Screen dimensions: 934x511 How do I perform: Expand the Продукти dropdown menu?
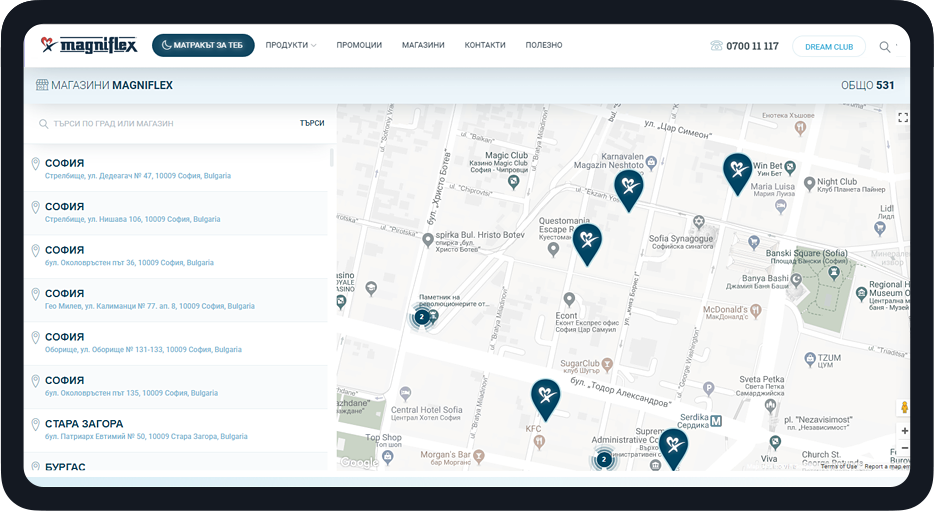click(x=290, y=46)
